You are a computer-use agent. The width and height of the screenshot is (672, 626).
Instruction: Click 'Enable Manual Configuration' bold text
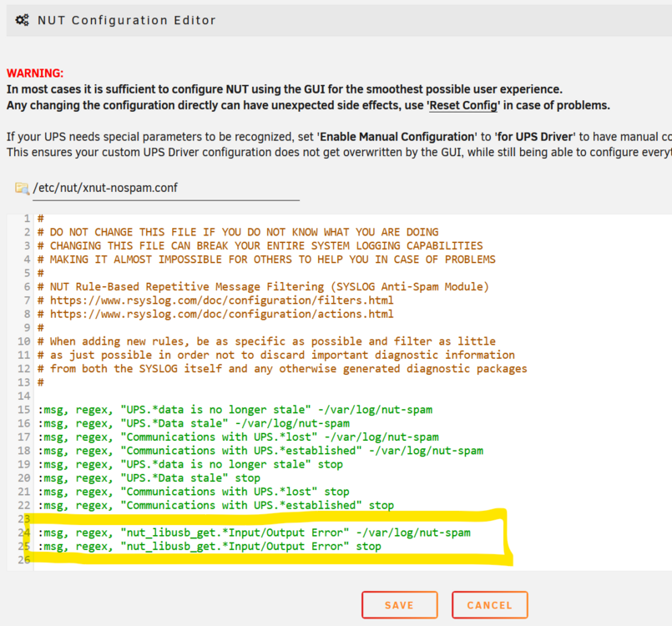click(x=397, y=137)
